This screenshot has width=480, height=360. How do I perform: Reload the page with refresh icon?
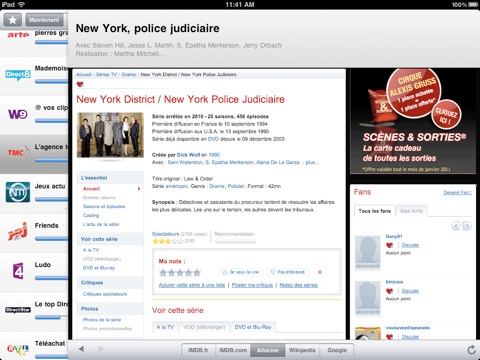click(471, 350)
